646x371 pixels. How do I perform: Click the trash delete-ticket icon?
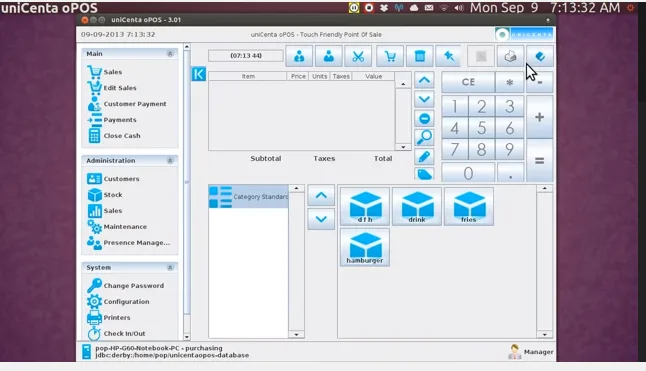[419, 56]
